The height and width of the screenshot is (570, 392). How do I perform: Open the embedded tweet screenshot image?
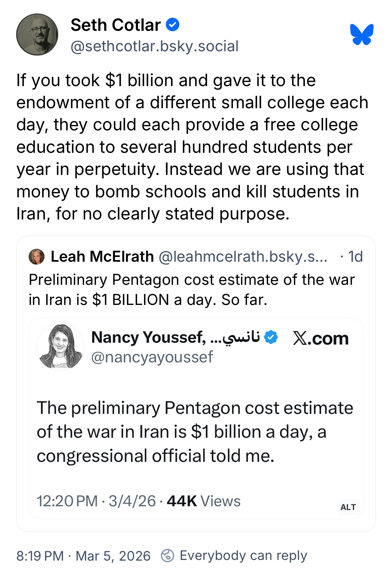196,418
